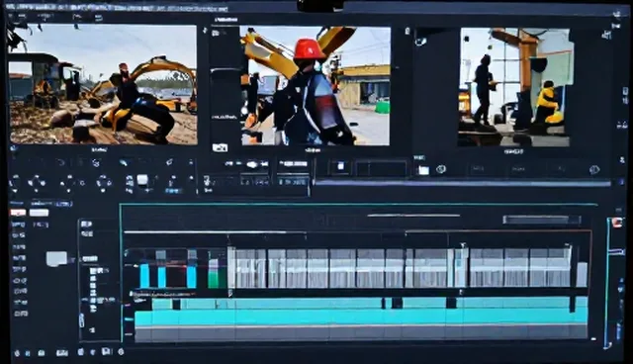Select the first cyan clip on the timeline
The image size is (633, 364).
point(144,276)
